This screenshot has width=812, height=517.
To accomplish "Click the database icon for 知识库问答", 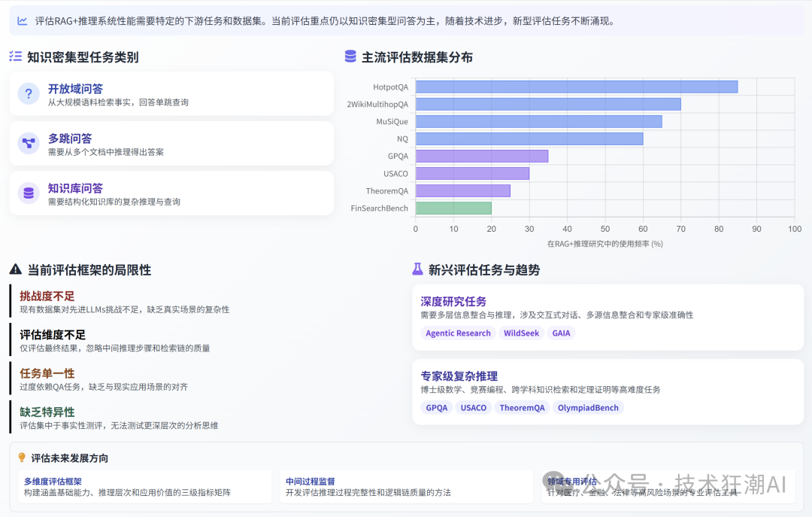I will coord(29,193).
